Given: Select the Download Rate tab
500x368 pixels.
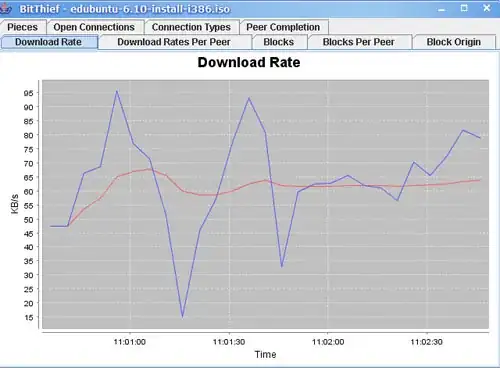Looking at the screenshot, I should click(x=49, y=42).
